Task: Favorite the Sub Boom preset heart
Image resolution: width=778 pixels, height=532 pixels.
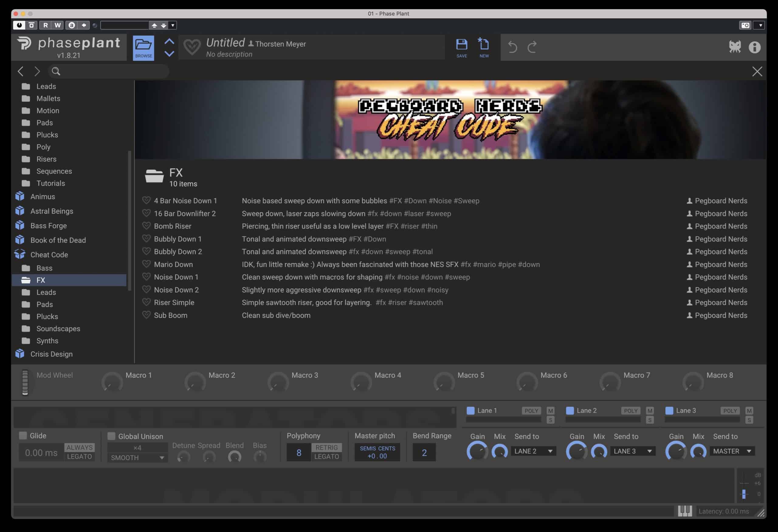Action: coord(146,315)
